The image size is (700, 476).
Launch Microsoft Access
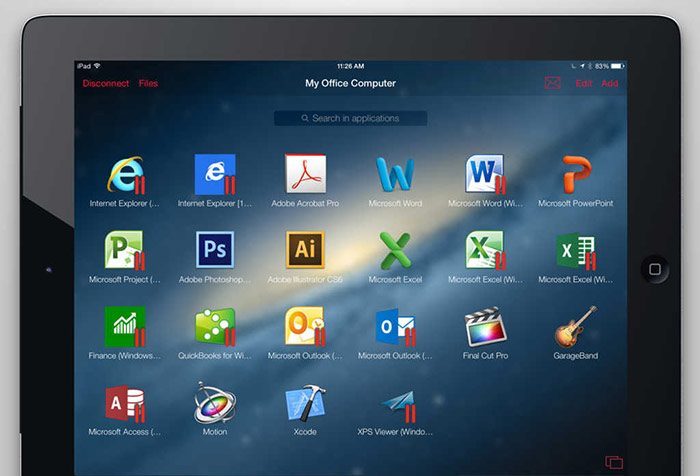pos(125,404)
